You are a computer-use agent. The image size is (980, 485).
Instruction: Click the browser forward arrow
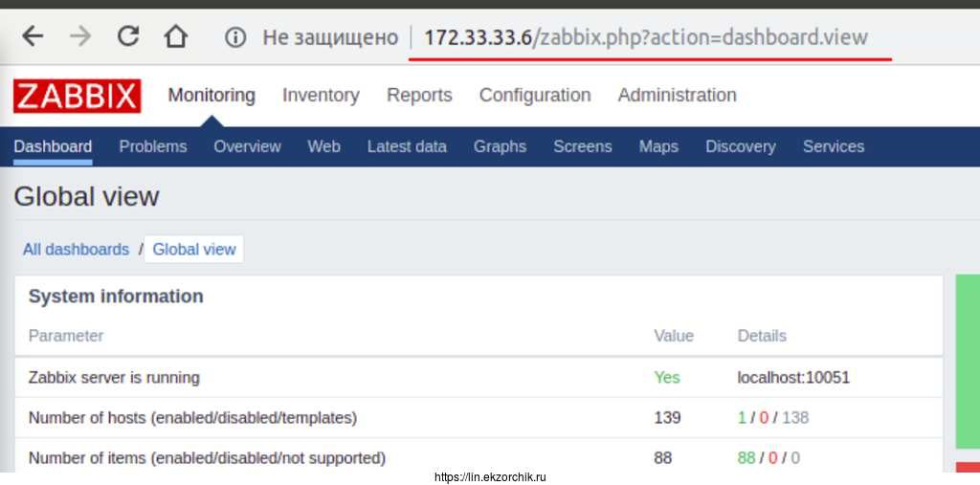80,37
